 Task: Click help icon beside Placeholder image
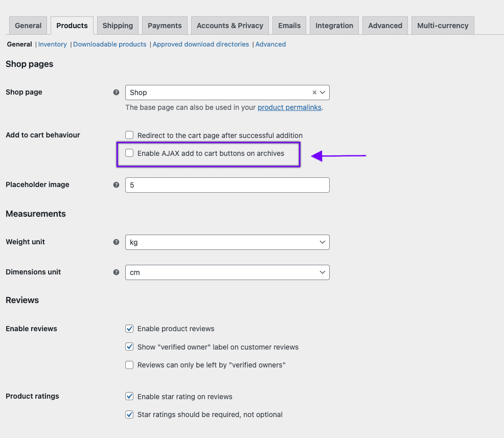116,185
